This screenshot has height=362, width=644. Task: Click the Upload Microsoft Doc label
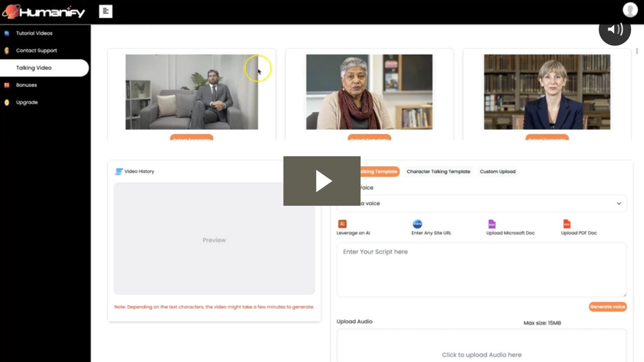coord(511,233)
